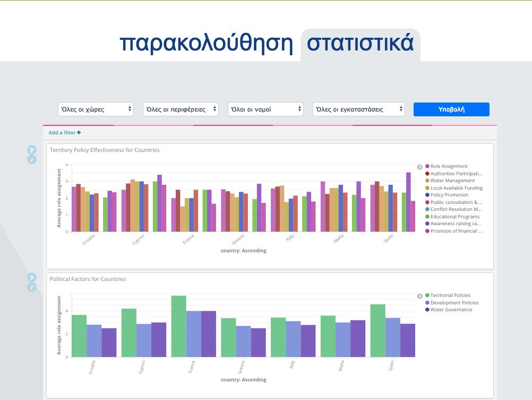Click 'Average role assignment' axis of top chart
The image size is (532, 400).
pyautogui.click(x=59, y=198)
